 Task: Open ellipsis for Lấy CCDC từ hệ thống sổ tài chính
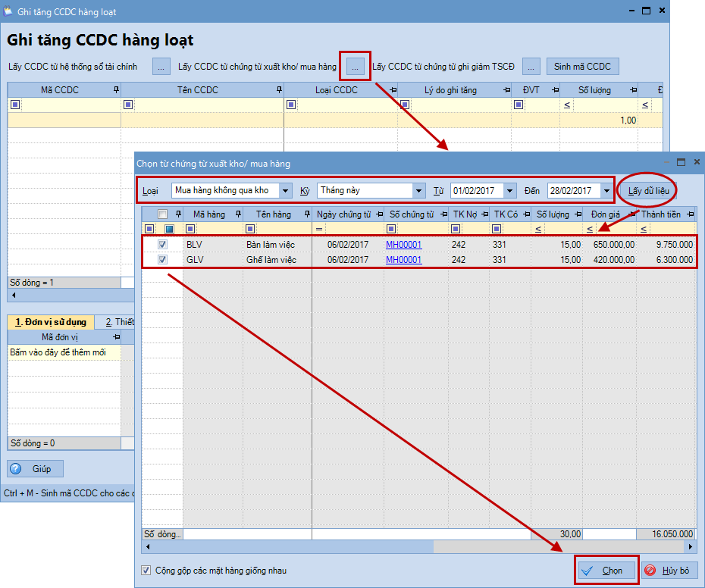pyautogui.click(x=161, y=67)
